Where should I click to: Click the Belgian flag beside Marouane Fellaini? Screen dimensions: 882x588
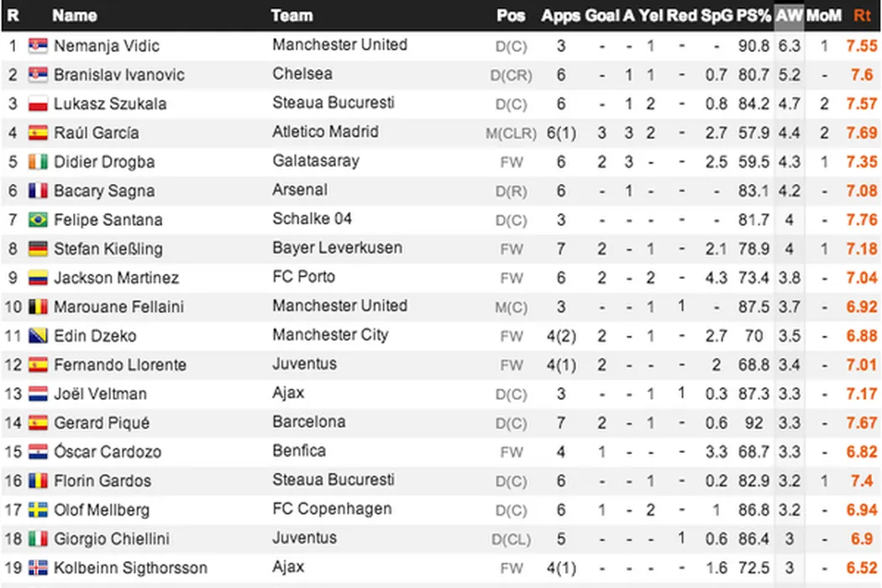pos(38,307)
